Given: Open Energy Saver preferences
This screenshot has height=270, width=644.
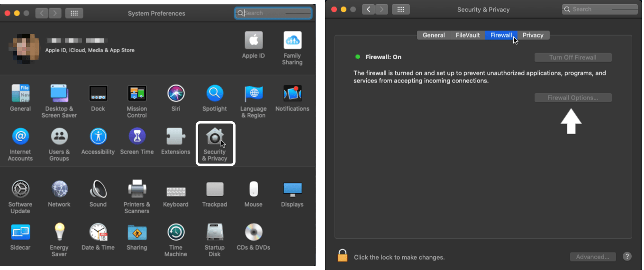Looking at the screenshot, I should click(x=59, y=240).
